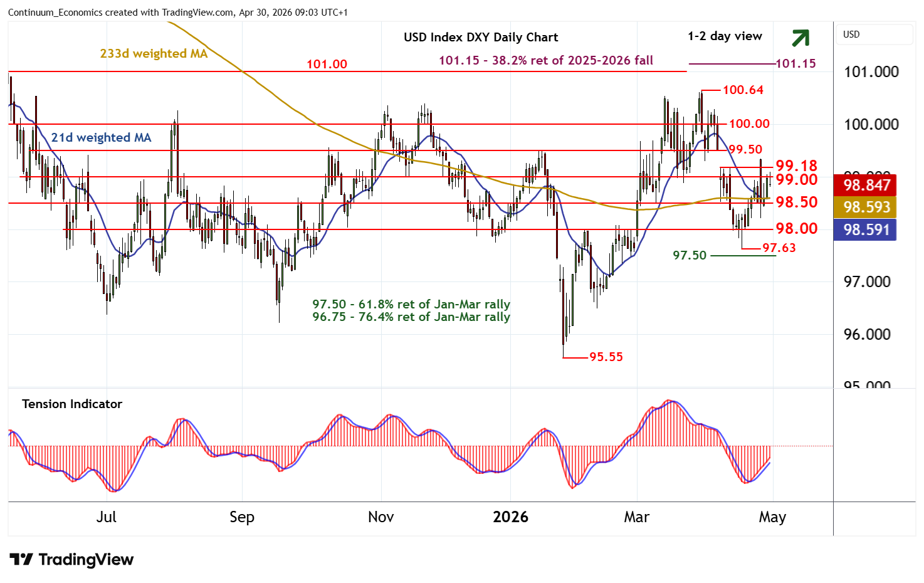Click the 99.18 resistance level label
The width and height of the screenshot is (924, 583).
tap(796, 165)
